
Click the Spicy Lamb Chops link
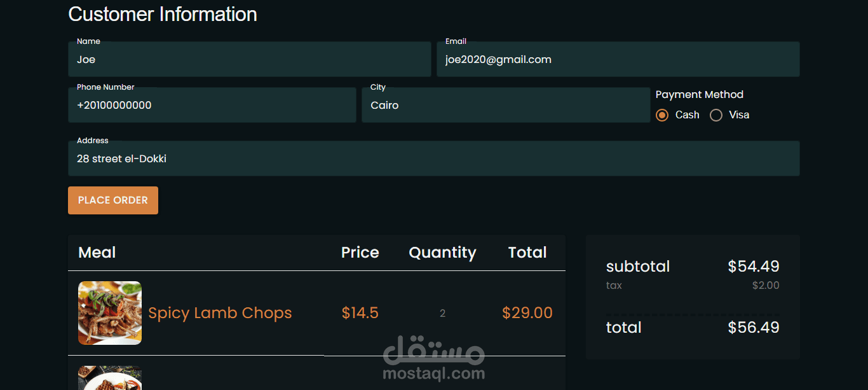(x=220, y=313)
